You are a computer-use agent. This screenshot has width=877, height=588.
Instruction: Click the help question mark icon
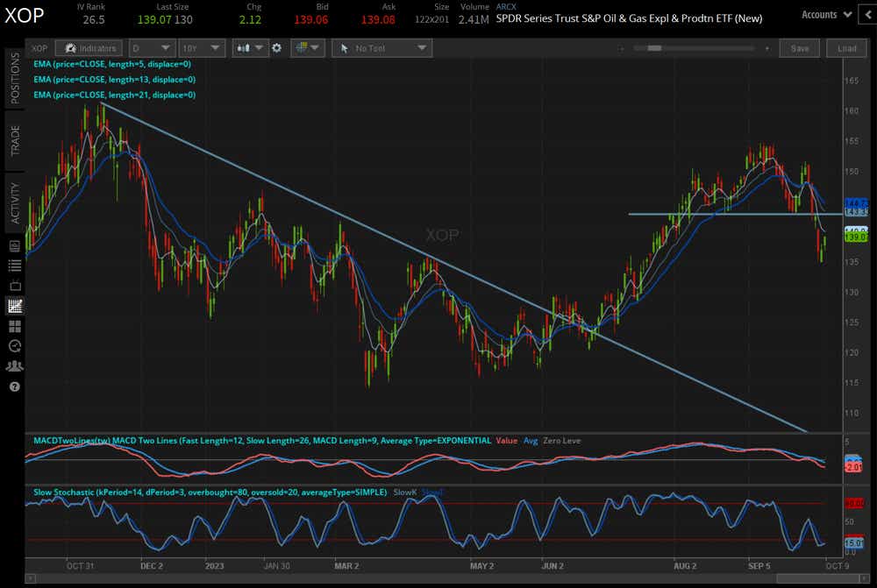pos(15,386)
